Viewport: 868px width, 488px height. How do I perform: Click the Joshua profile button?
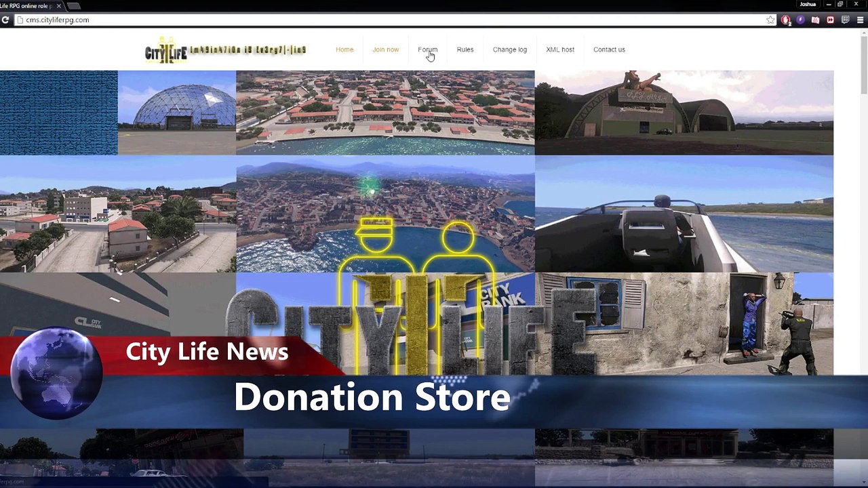[x=808, y=4]
